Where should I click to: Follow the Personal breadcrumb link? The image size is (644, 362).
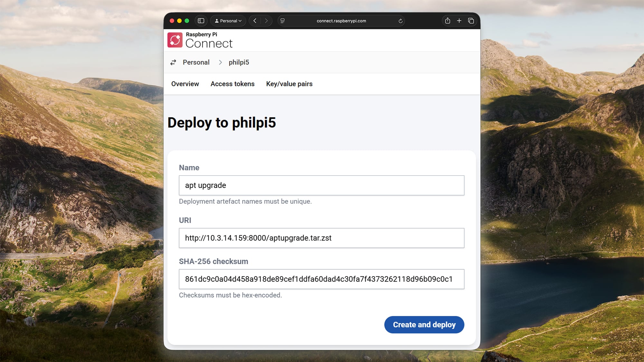coord(196,62)
